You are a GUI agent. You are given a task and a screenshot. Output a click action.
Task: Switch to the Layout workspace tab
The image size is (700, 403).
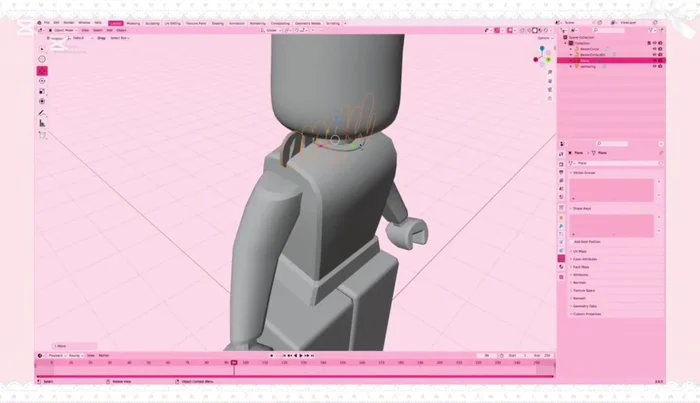[x=116, y=22]
